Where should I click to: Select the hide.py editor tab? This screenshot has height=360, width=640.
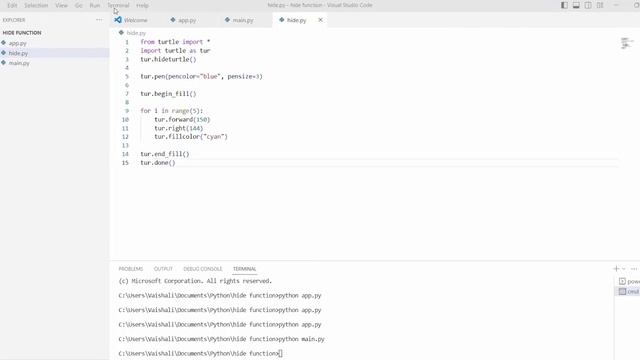(296, 20)
